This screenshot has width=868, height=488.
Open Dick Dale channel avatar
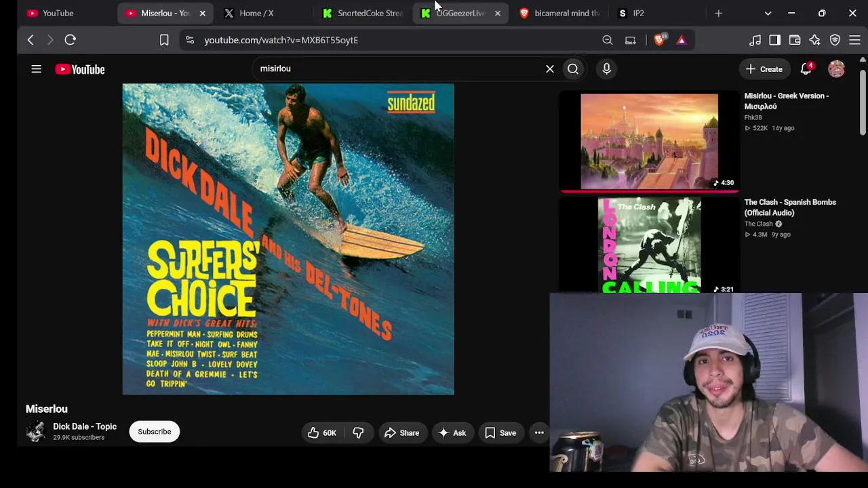pyautogui.click(x=35, y=432)
